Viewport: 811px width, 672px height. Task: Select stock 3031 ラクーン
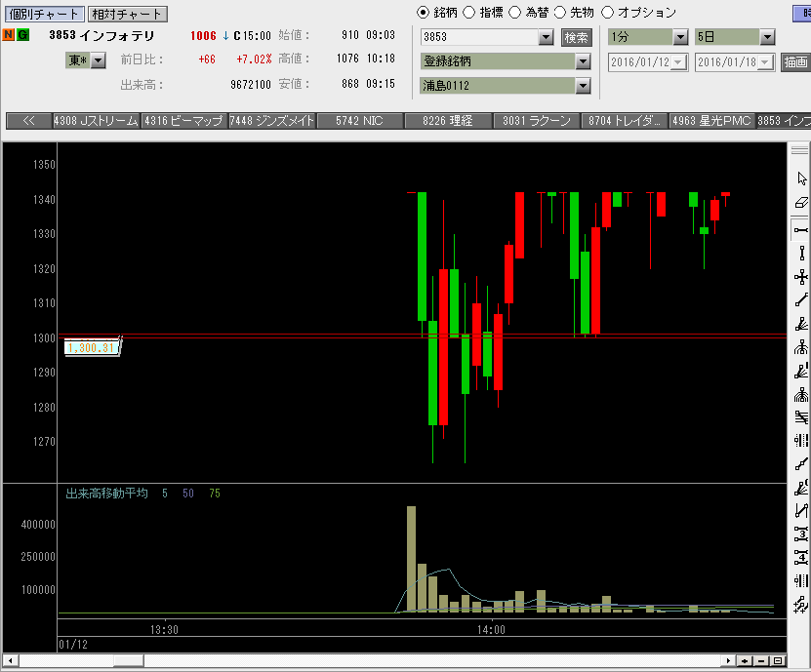(x=536, y=121)
